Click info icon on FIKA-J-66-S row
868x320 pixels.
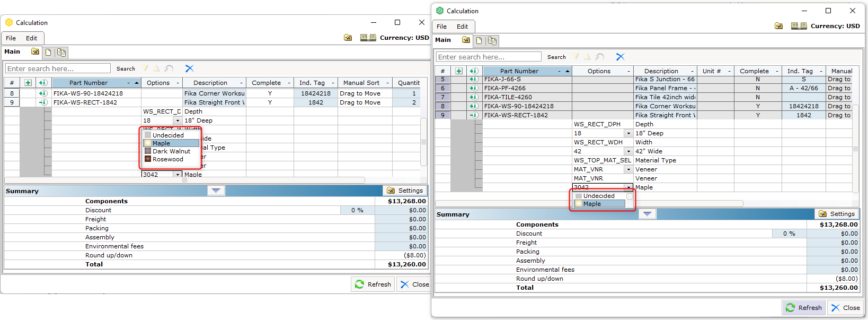click(474, 79)
